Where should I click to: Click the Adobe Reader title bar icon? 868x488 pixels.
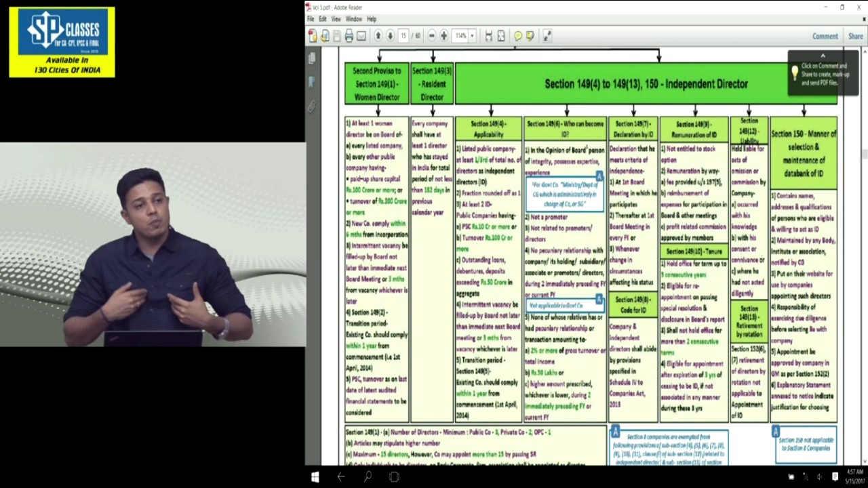pyautogui.click(x=309, y=7)
